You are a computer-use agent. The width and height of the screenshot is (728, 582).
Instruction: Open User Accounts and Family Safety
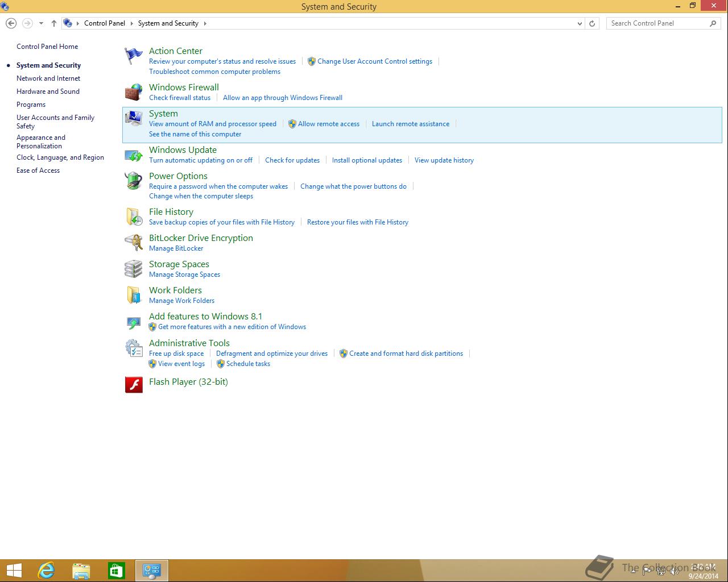click(55, 122)
